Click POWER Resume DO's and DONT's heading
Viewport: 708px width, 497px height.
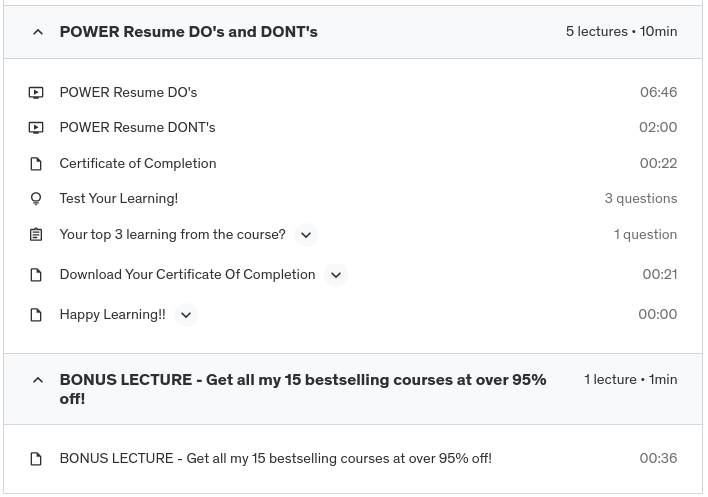pos(188,32)
